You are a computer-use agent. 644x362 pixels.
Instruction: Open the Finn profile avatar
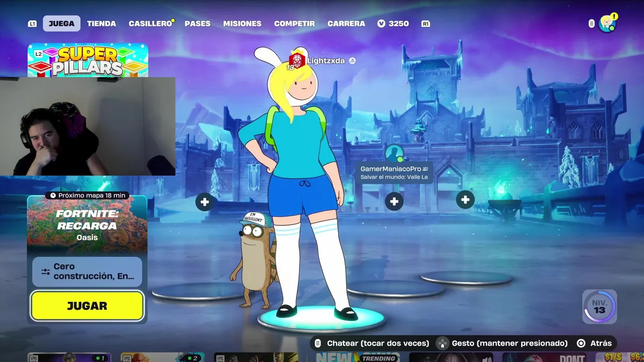607,24
